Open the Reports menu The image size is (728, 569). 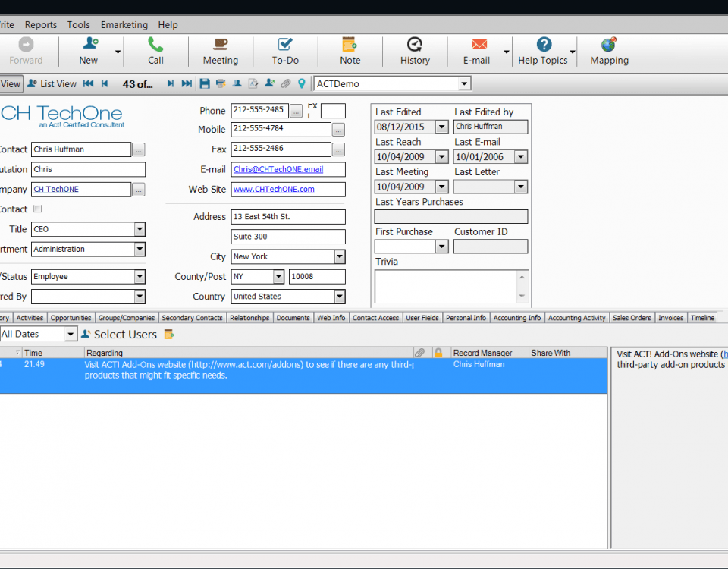[41, 24]
